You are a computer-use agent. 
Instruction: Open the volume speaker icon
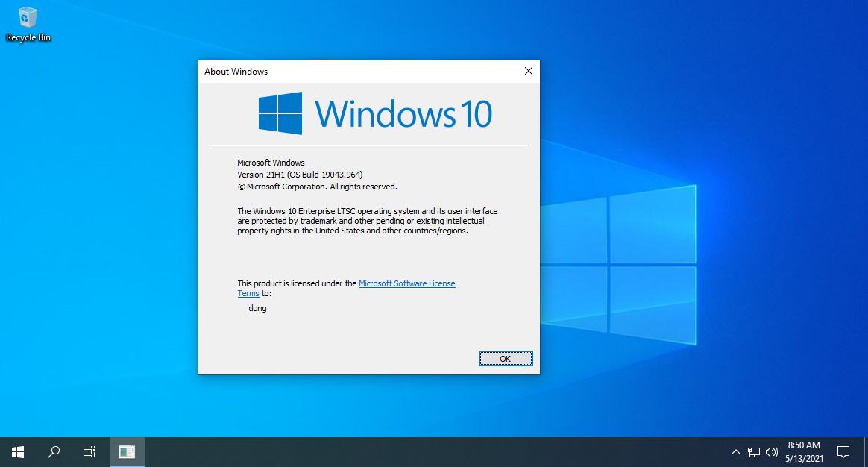click(771, 452)
